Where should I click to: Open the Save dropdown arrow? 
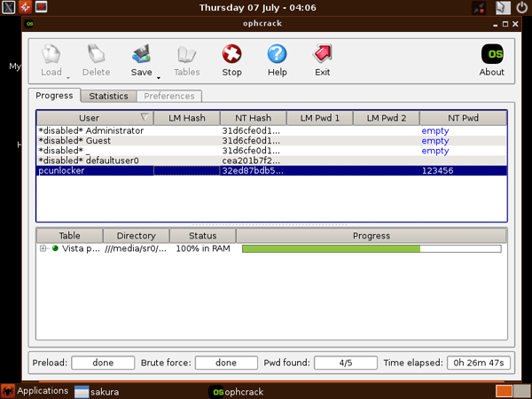click(158, 77)
